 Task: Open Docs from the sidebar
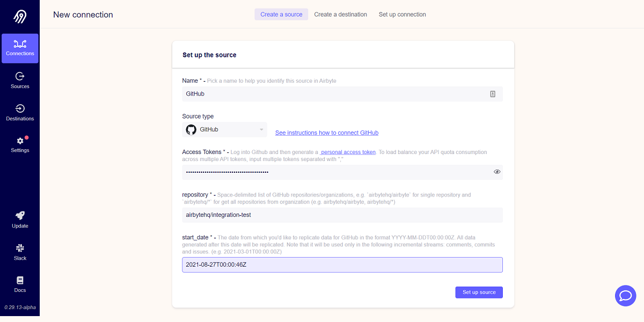[x=20, y=284]
